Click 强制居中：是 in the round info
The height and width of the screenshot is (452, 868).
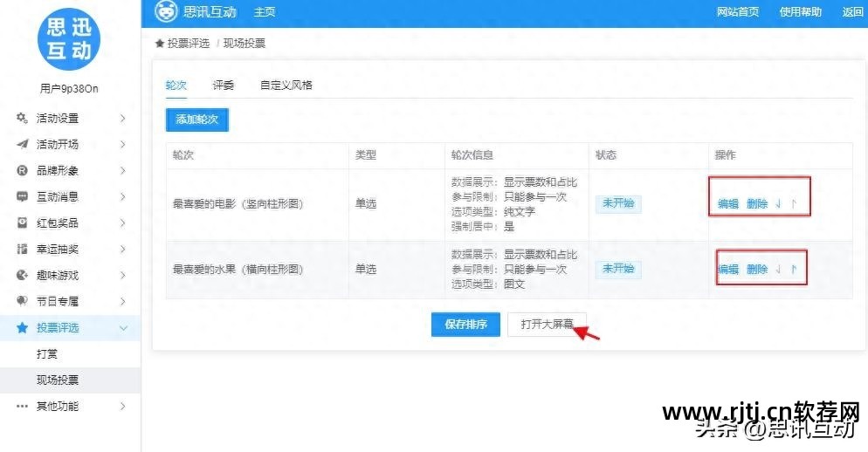(x=483, y=226)
